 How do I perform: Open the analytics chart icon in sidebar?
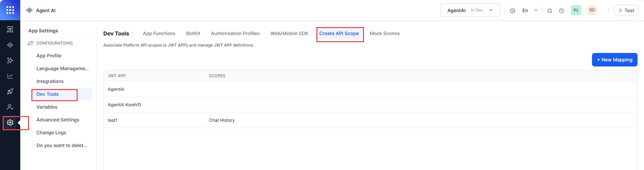pos(10,76)
